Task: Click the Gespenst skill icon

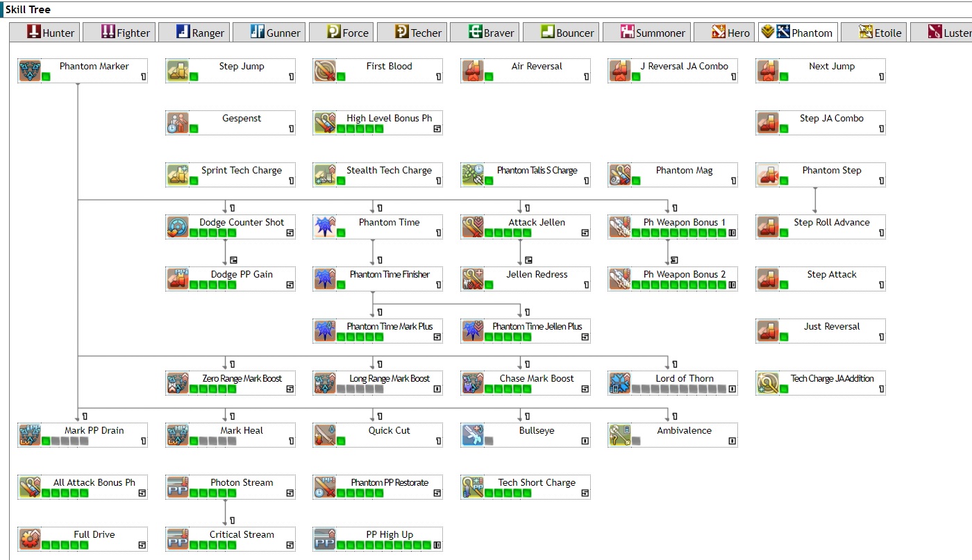Action: tap(178, 123)
